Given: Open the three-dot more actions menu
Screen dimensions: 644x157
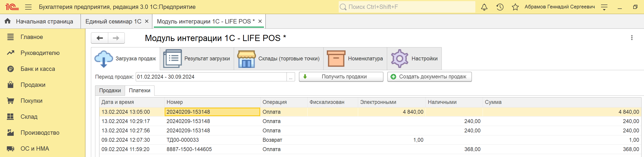Looking at the screenshot, I should [632, 38].
